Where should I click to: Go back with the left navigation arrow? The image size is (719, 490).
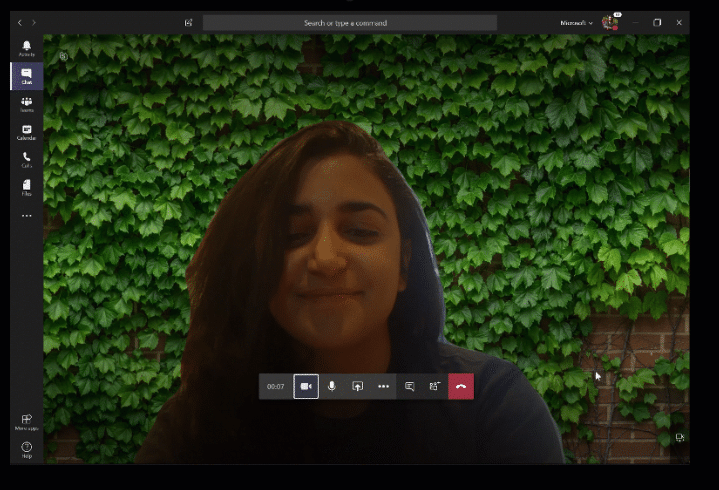click(x=20, y=22)
